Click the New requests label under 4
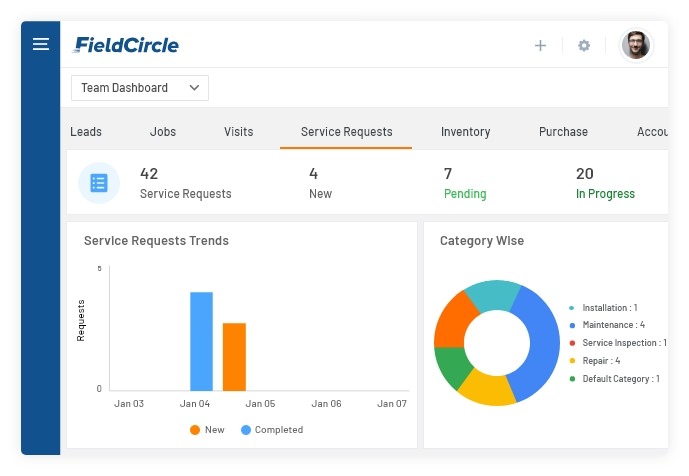Viewport: 689px width, 476px height. point(320,194)
